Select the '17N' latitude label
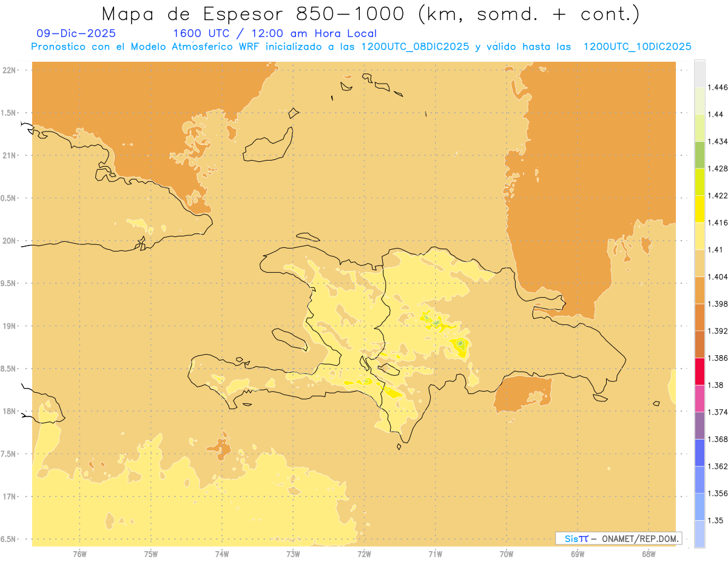 point(9,497)
